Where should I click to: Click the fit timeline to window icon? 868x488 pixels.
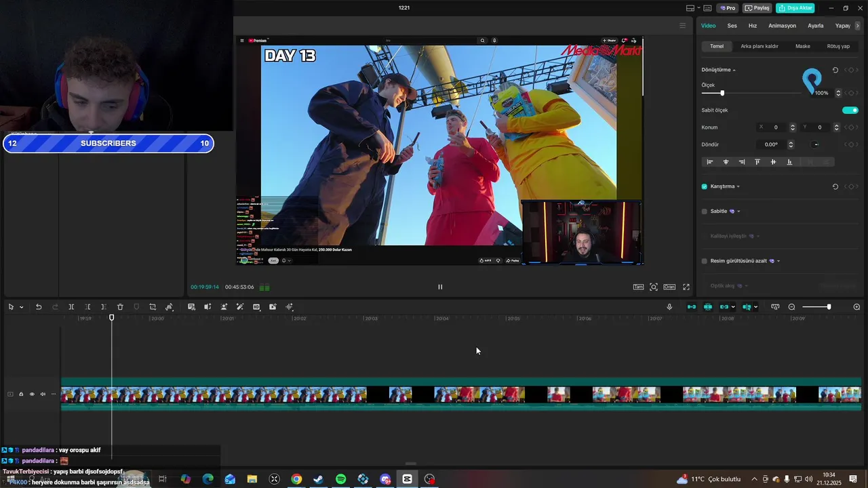775,307
